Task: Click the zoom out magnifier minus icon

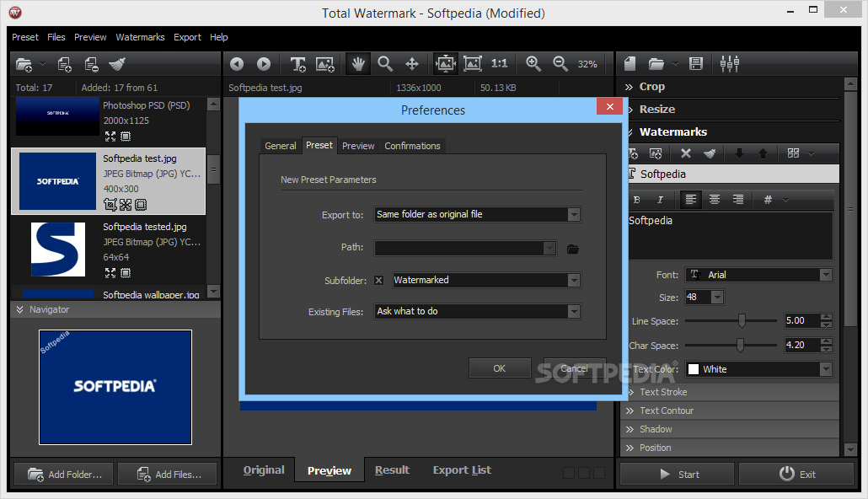Action: pyautogui.click(x=560, y=64)
